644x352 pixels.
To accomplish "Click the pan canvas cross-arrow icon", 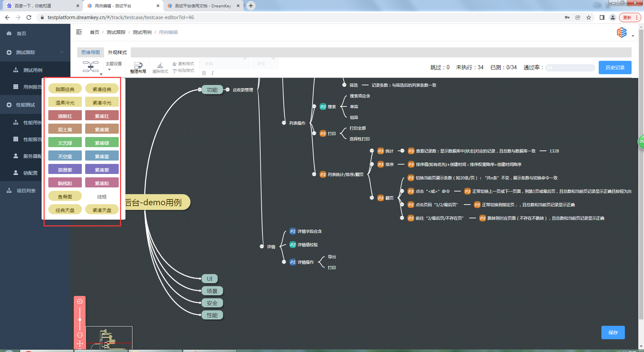I will point(80,344).
